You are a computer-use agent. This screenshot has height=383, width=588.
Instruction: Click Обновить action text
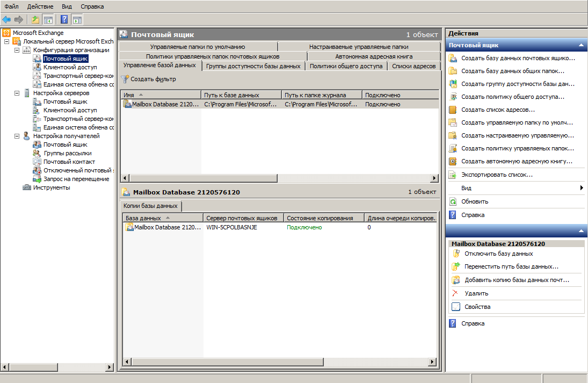tap(475, 201)
